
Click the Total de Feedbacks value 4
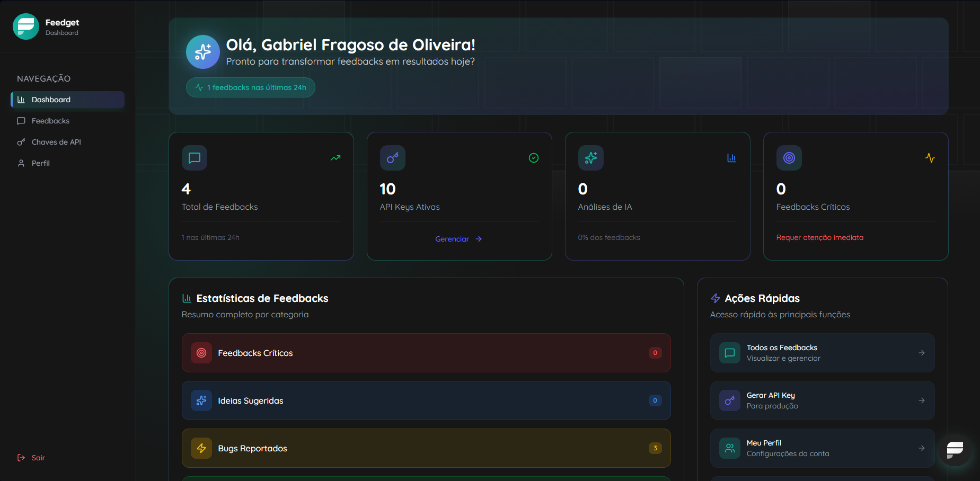[x=186, y=189]
